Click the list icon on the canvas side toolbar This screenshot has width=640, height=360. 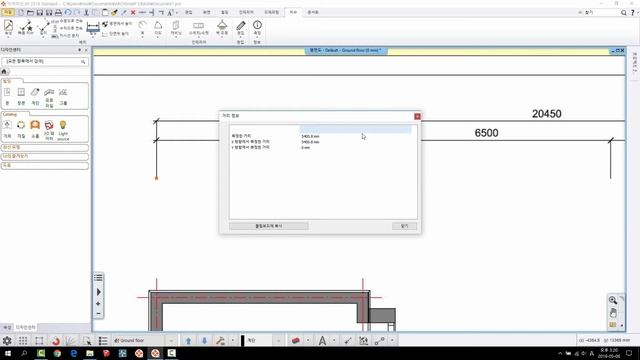[98, 278]
